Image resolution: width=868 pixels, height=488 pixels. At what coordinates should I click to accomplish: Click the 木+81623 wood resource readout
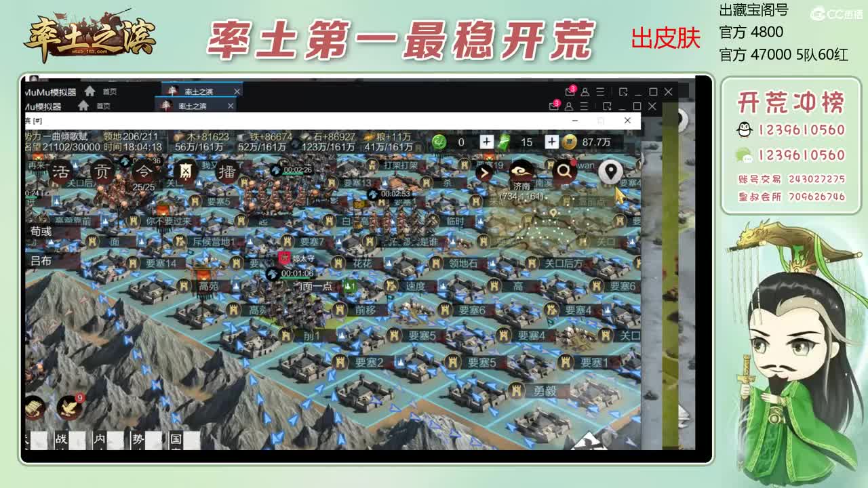point(203,136)
